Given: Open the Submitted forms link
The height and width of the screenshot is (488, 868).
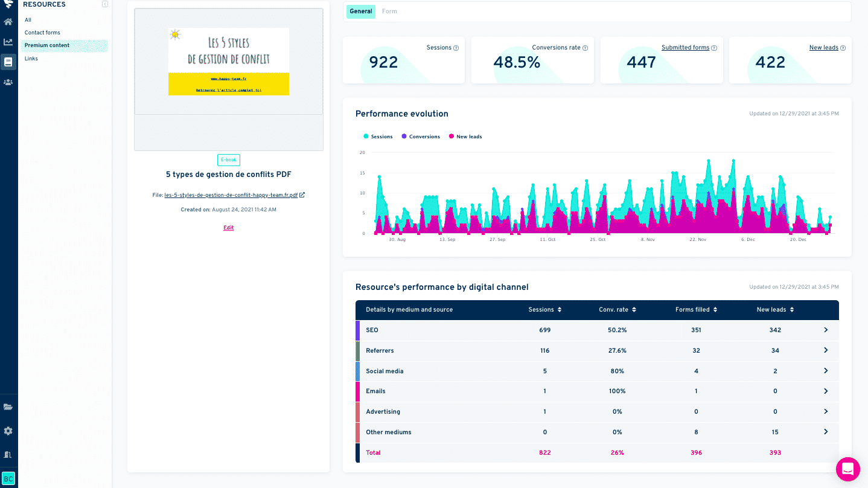Looking at the screenshot, I should [x=685, y=48].
